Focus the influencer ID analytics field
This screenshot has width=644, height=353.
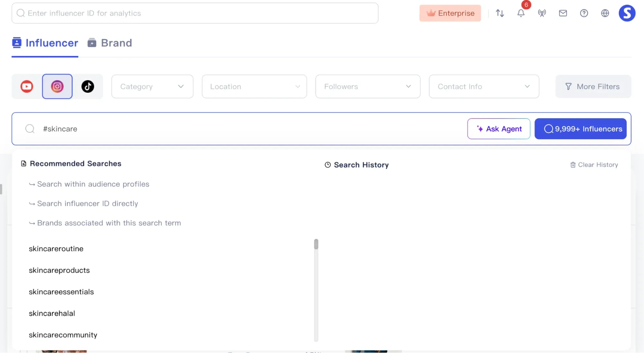(195, 13)
